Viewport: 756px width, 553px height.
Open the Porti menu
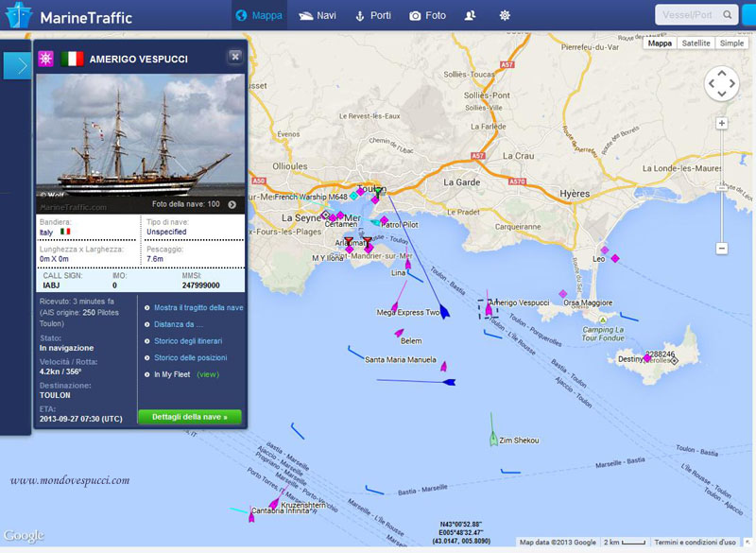pyautogui.click(x=373, y=15)
